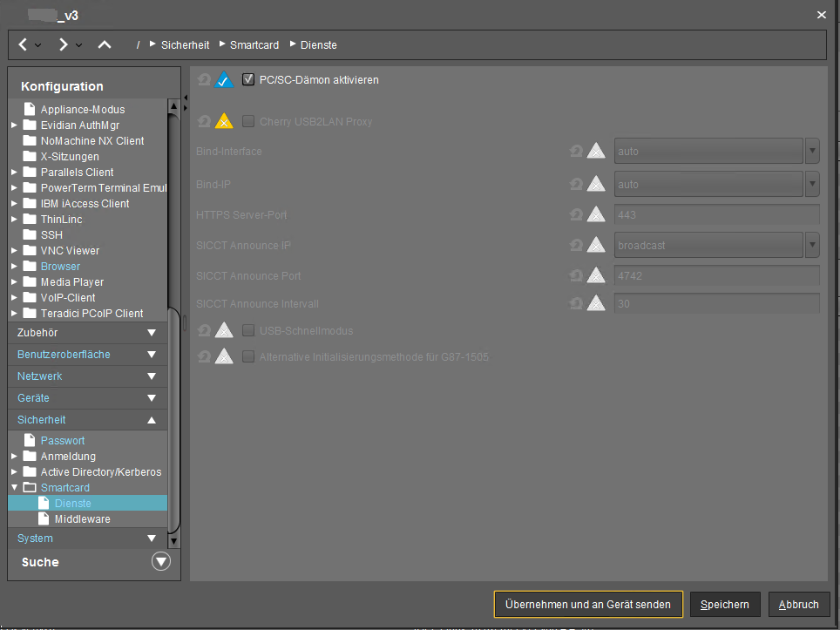
Task: Click the circled arrow icon beside Suche
Action: (160, 562)
